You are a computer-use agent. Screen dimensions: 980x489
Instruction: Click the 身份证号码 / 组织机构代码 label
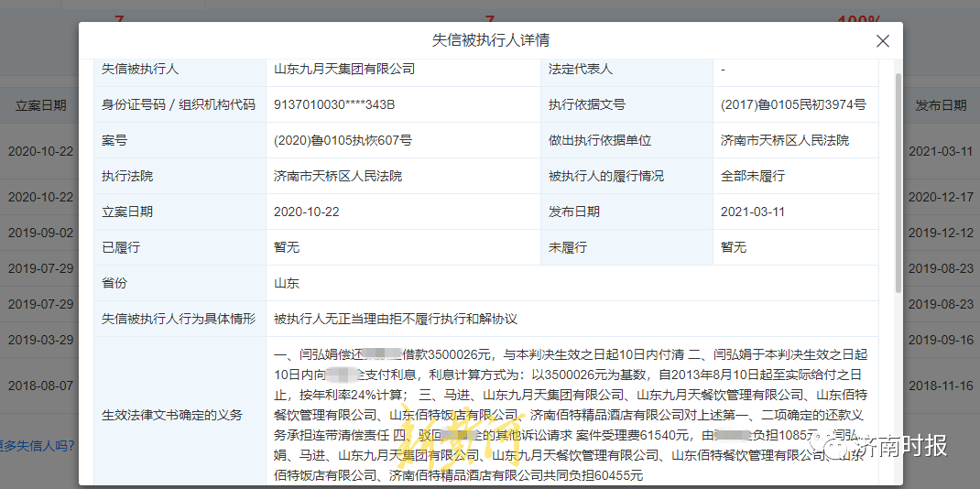(x=179, y=105)
